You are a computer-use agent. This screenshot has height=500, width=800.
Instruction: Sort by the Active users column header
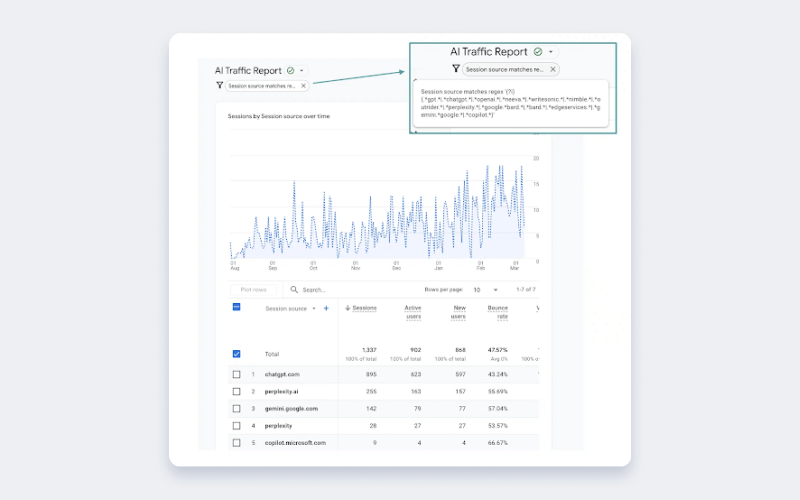point(412,312)
